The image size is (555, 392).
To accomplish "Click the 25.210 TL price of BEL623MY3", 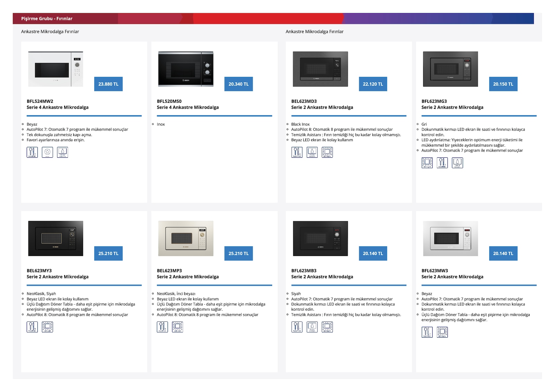I will [x=108, y=253].
